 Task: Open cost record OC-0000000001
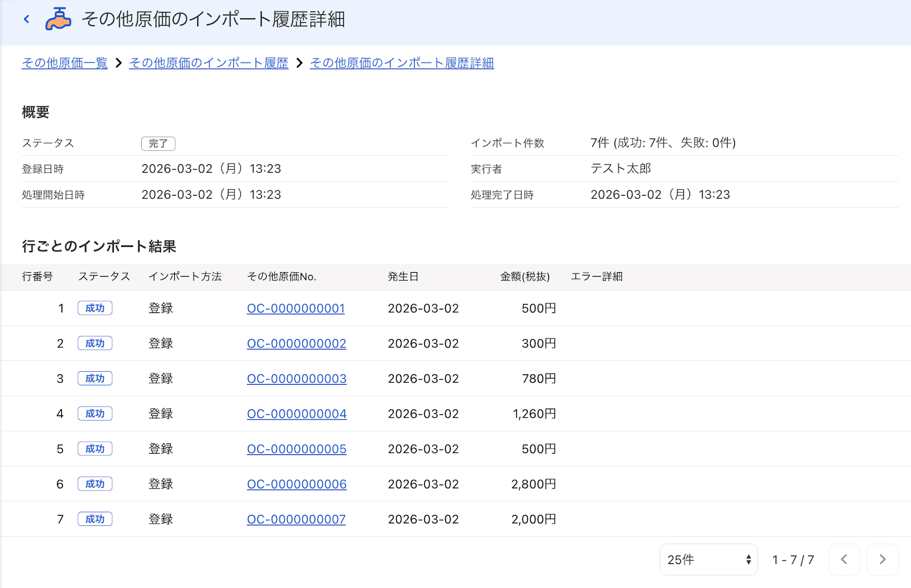[296, 309]
